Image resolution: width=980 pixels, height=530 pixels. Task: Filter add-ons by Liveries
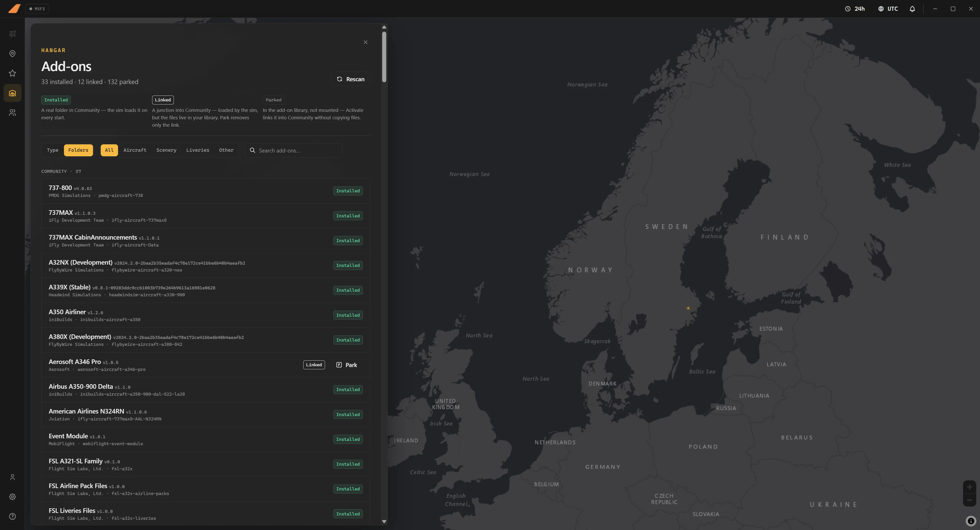click(197, 150)
